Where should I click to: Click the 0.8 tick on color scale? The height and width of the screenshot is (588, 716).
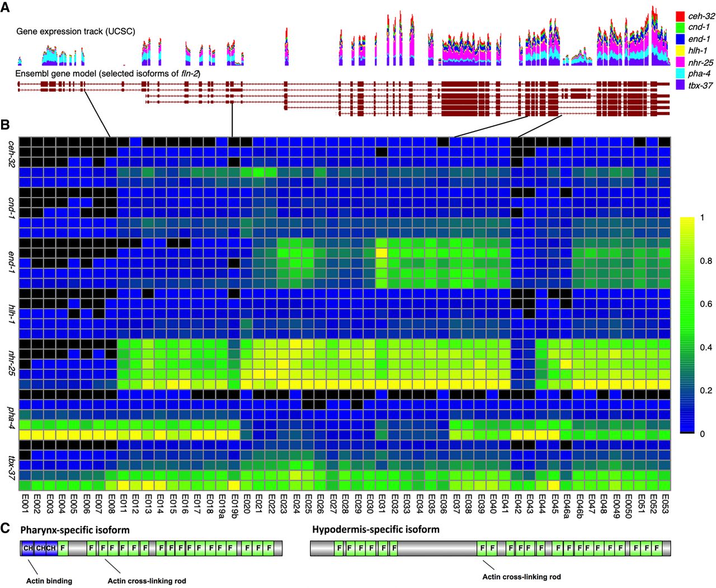[705, 261]
